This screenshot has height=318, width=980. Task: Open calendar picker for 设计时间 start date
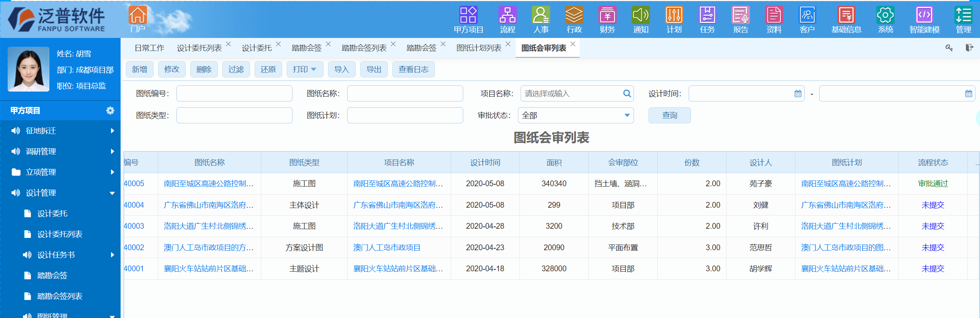798,94
